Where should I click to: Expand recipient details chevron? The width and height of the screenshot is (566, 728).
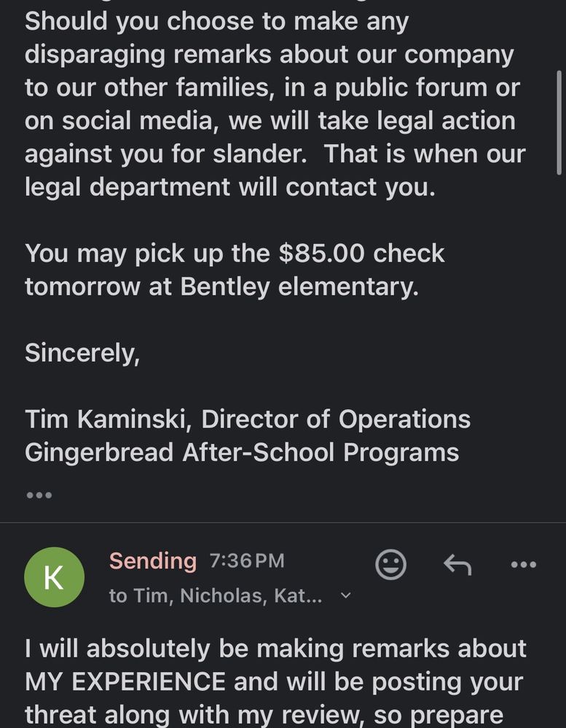tap(346, 596)
